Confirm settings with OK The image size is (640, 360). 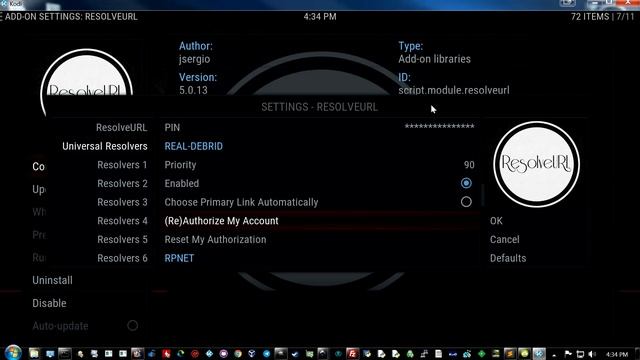(x=496, y=221)
